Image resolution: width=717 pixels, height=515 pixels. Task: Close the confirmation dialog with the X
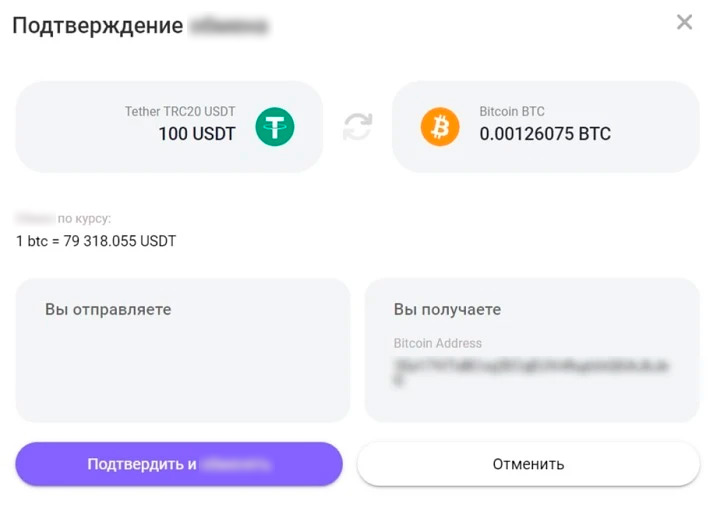tap(684, 23)
